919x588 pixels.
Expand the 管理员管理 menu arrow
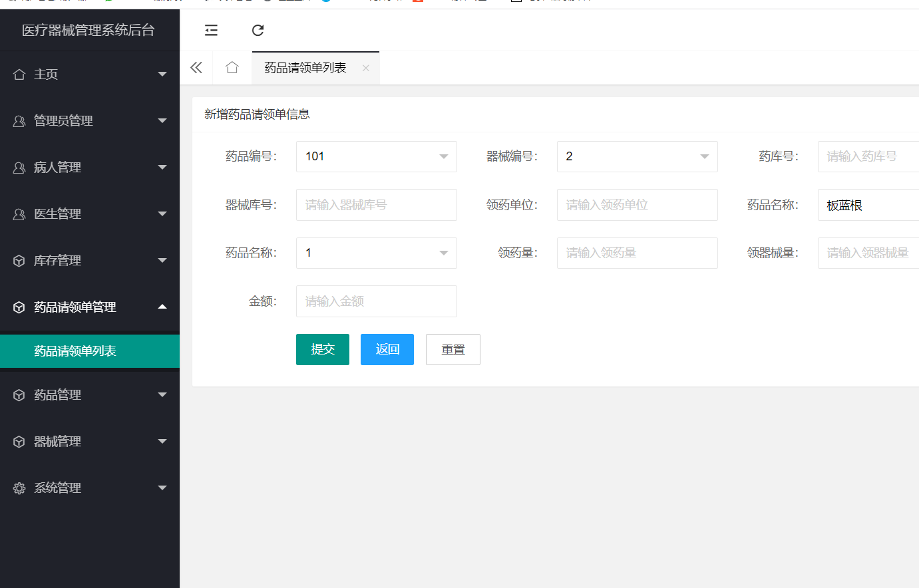coord(162,121)
